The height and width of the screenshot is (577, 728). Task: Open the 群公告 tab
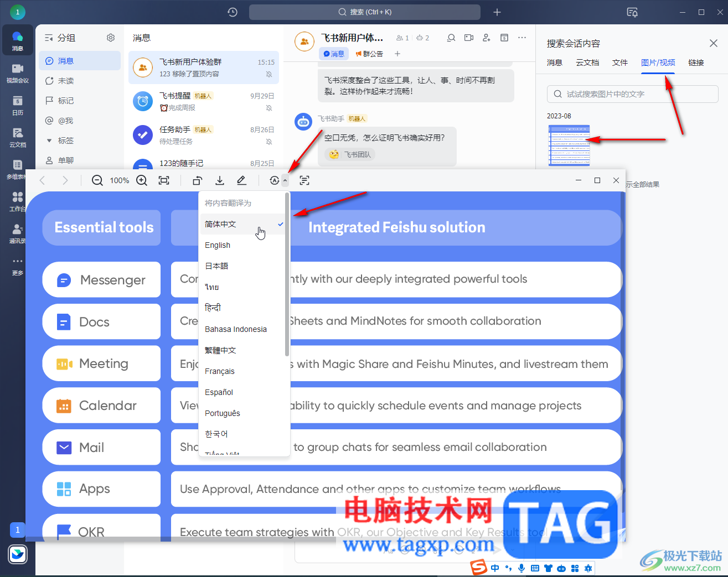[x=369, y=54]
